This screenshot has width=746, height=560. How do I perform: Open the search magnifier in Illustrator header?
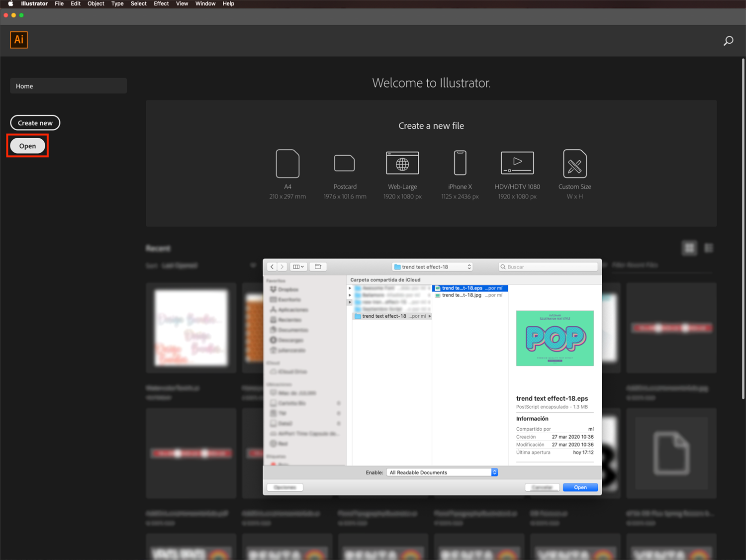728,41
